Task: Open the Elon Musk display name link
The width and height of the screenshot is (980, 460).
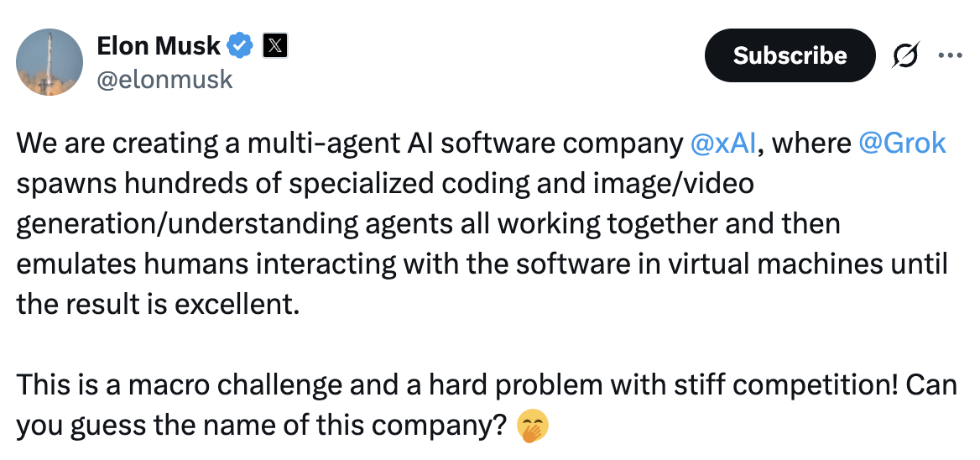Action: tap(159, 45)
